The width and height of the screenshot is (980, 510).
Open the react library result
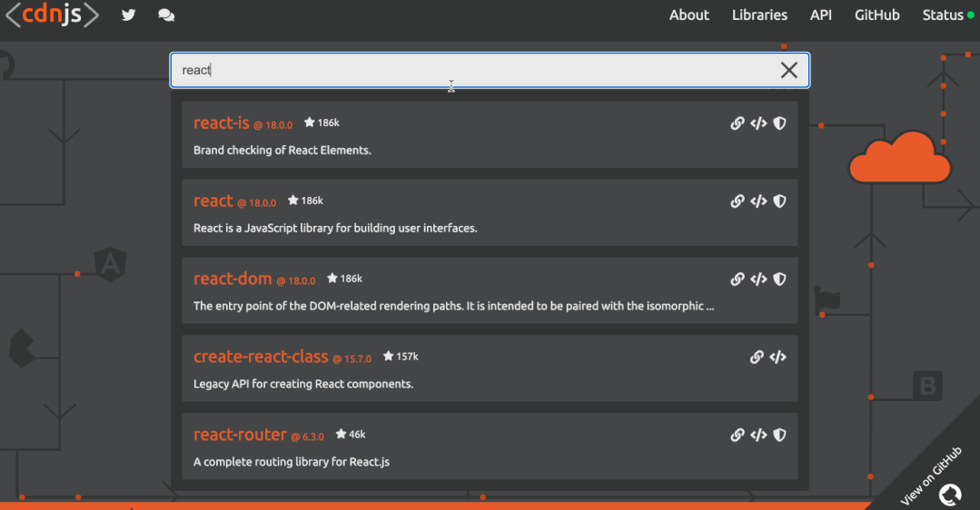pyautogui.click(x=213, y=201)
